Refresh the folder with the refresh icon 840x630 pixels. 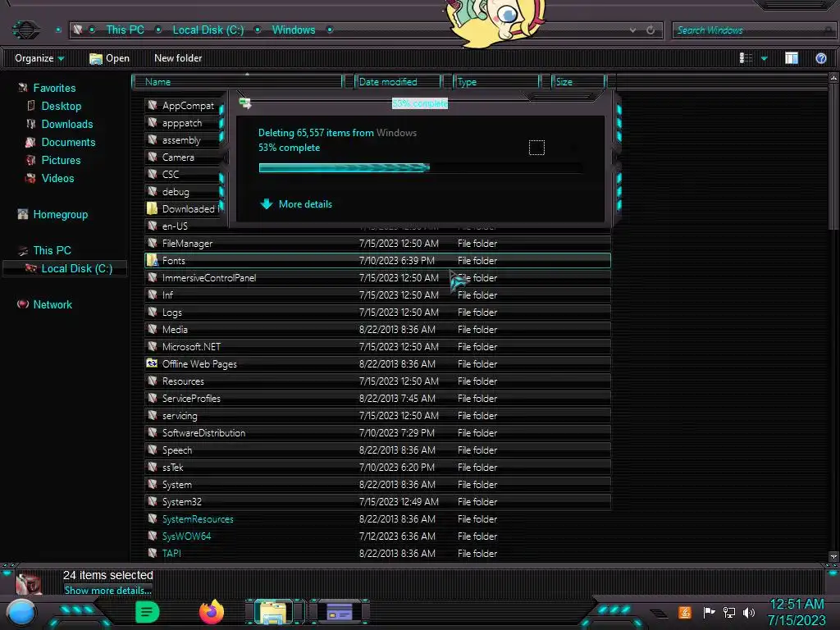(x=651, y=30)
